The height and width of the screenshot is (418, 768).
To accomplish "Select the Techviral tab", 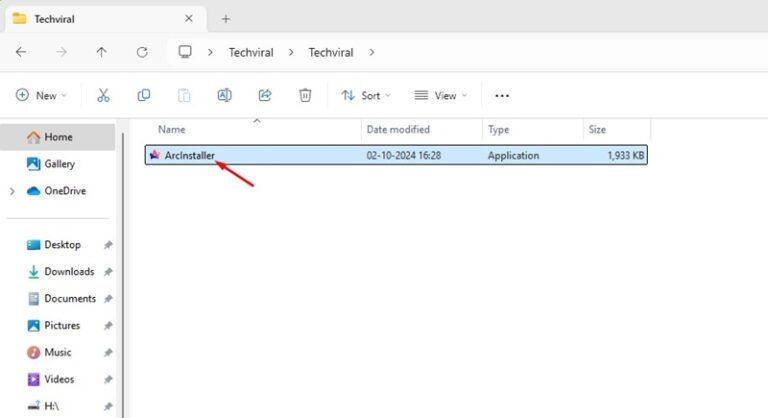I will point(105,19).
